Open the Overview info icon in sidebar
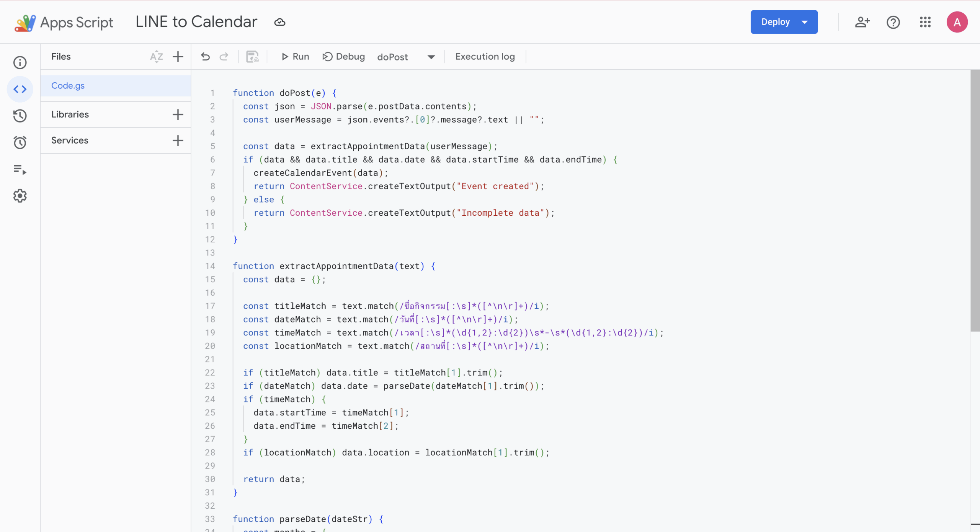 click(20, 62)
